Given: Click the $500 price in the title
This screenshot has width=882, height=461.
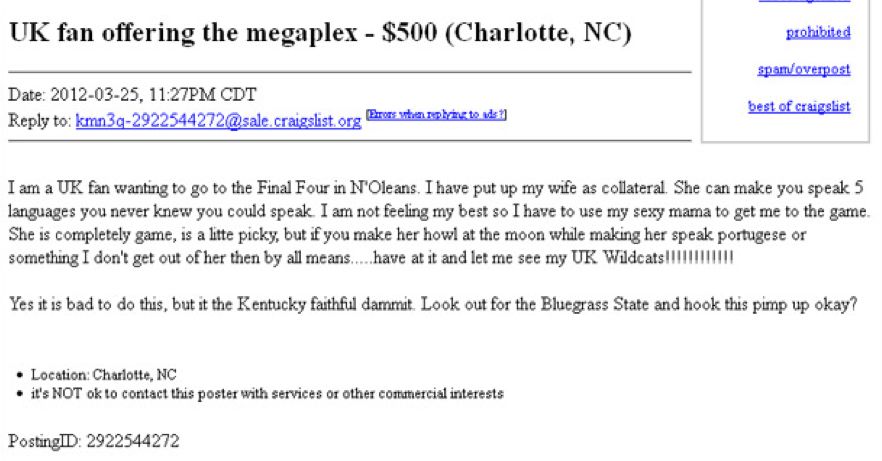Looking at the screenshot, I should [x=410, y=32].
